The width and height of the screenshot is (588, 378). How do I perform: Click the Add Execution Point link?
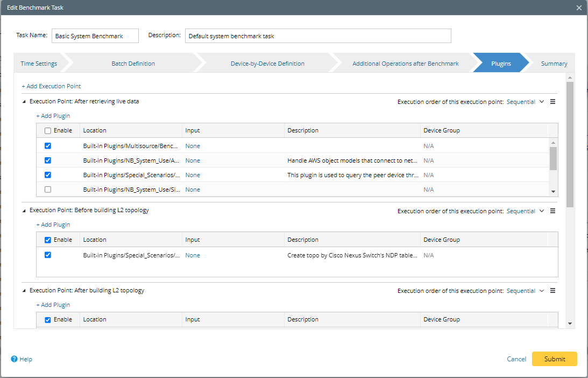tap(51, 86)
